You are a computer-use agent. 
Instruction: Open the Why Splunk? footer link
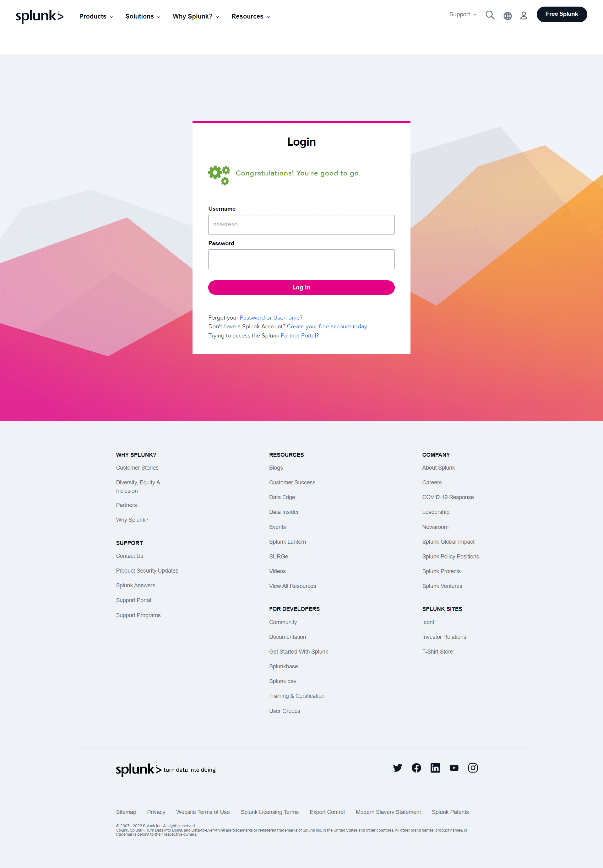(132, 520)
